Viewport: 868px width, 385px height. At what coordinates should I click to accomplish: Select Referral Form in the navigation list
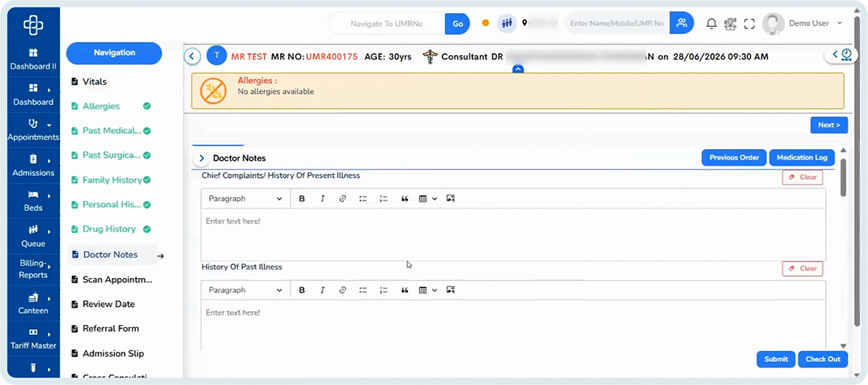(105, 329)
